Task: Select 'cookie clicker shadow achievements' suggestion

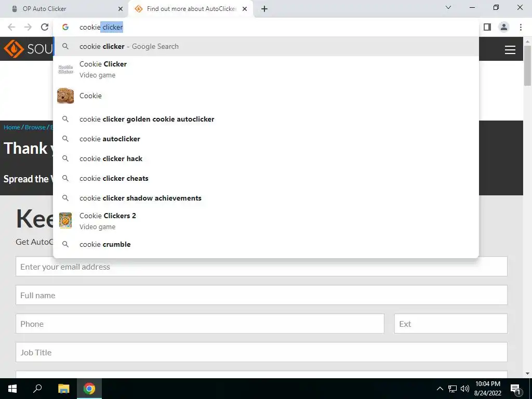Action: [266, 198]
